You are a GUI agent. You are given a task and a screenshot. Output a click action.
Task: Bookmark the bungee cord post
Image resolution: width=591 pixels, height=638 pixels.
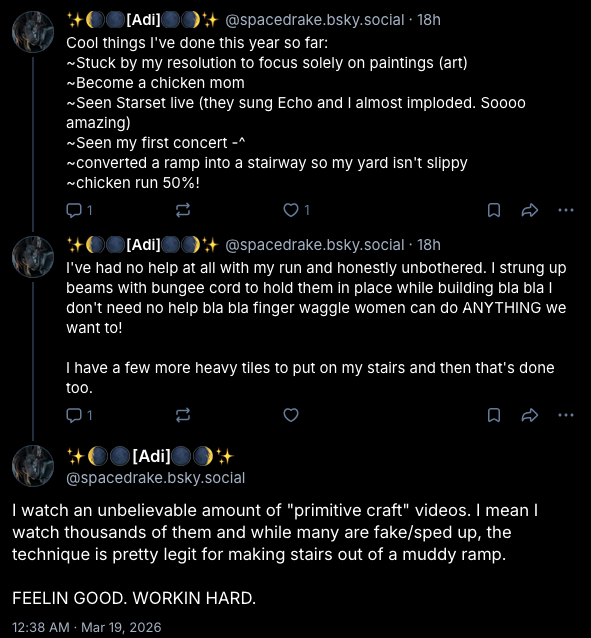coord(494,415)
